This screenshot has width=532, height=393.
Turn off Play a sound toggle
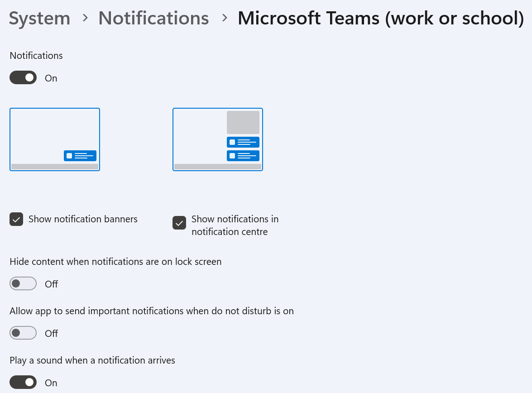pyautogui.click(x=23, y=383)
